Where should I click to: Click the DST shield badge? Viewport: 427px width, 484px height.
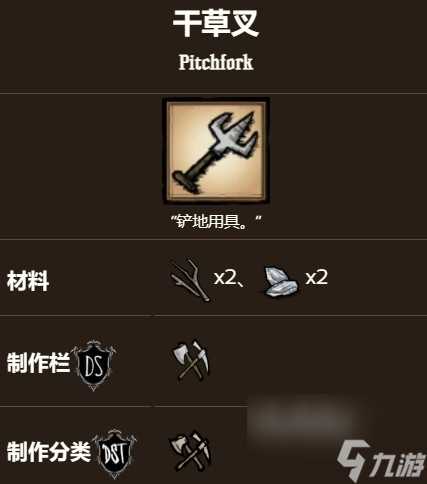pos(114,453)
